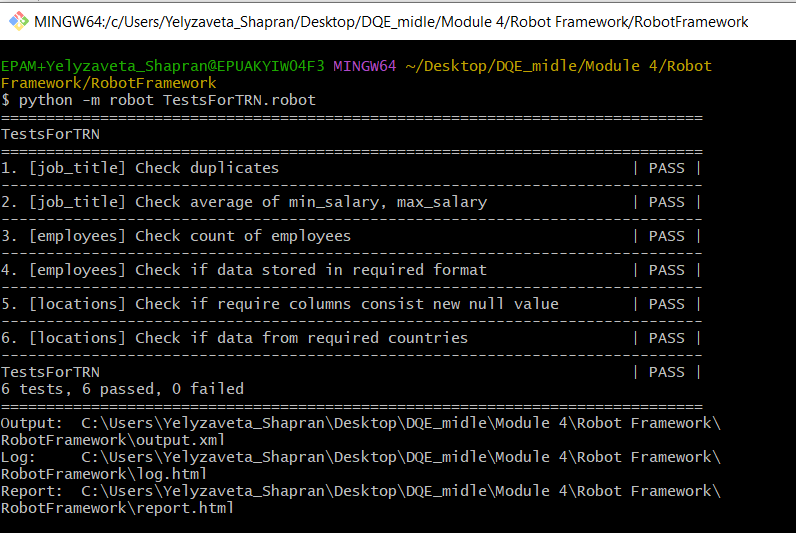Click the window title path text
Viewport: 796px width, 533px height.
pyautogui.click(x=391, y=22)
